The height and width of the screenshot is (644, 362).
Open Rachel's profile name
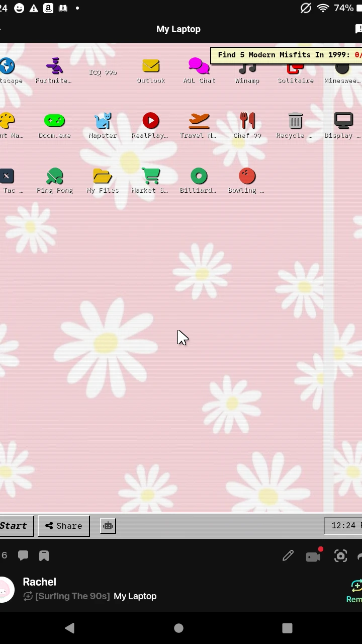(x=39, y=582)
